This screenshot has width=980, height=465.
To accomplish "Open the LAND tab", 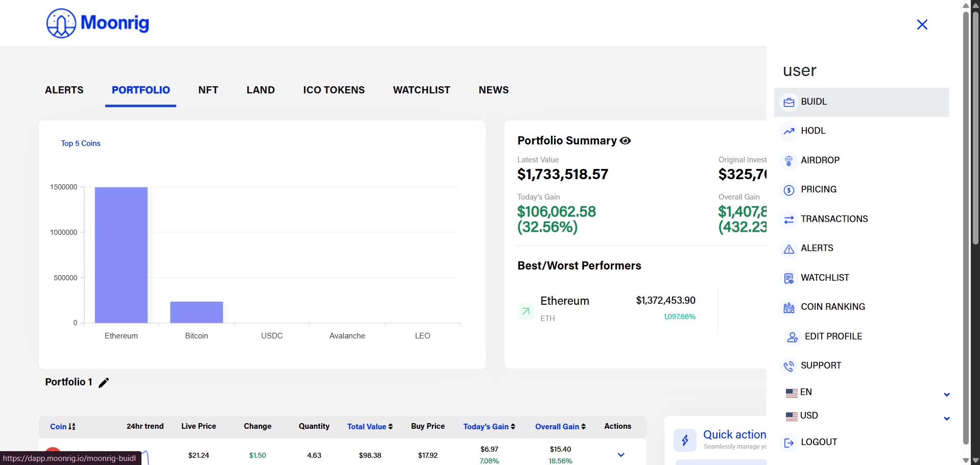I will (260, 90).
